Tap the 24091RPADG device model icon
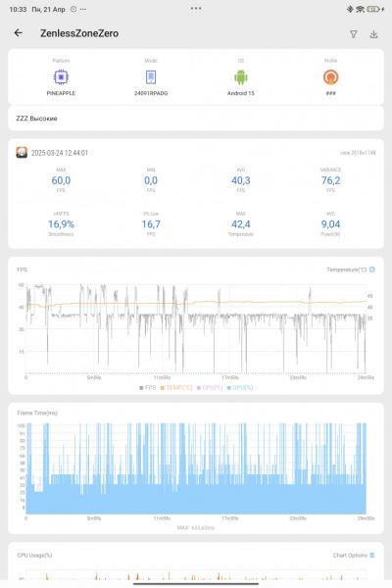The image size is (392, 588). [x=151, y=77]
